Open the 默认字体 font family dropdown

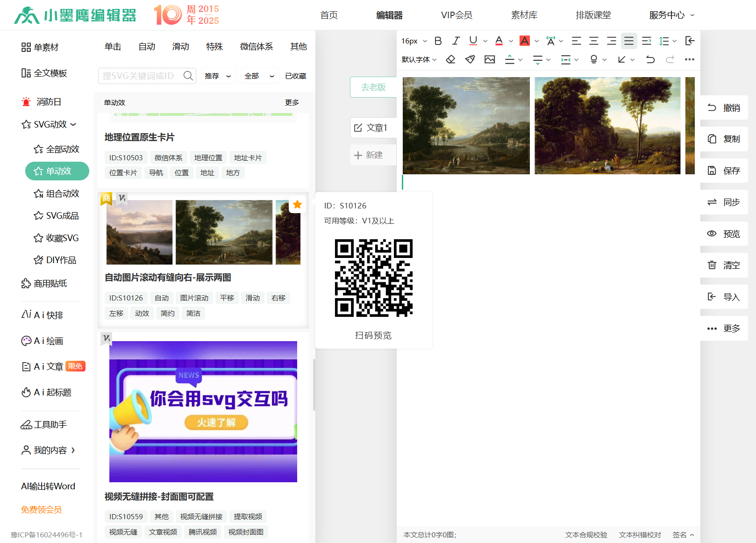point(419,59)
